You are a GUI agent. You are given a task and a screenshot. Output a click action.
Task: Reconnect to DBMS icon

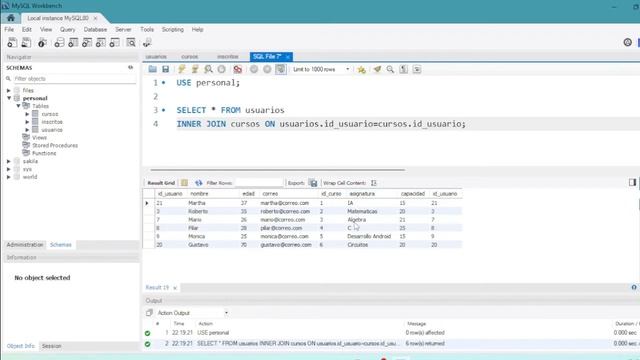pos(147,42)
